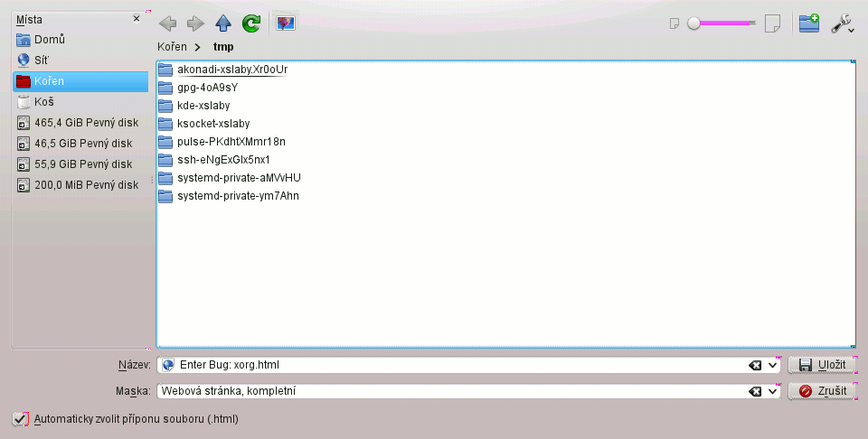Click the filename input field
This screenshot has height=439, width=868.
click(x=452, y=365)
